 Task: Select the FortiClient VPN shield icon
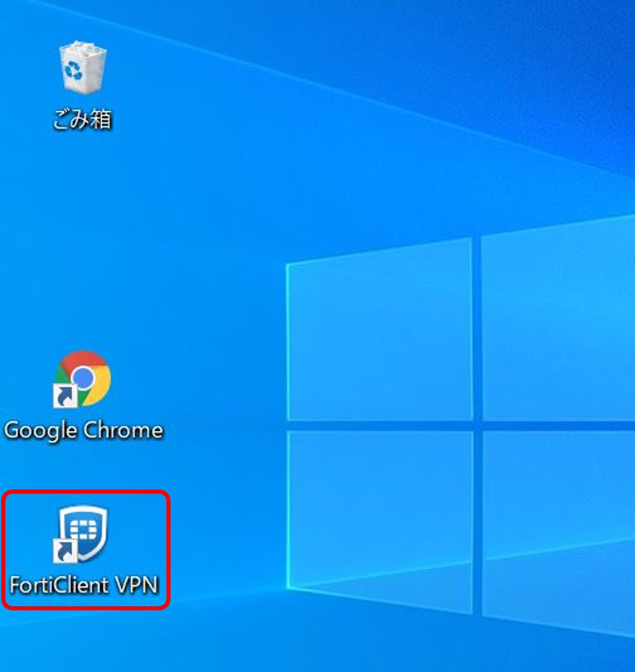[81, 534]
